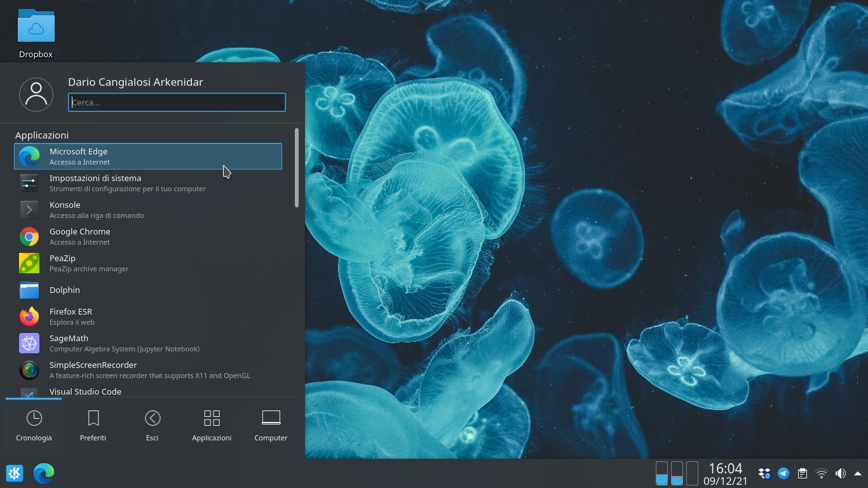Viewport: 868px width, 488px height.
Task: Click the second system monitor bar
Action: coord(677,473)
